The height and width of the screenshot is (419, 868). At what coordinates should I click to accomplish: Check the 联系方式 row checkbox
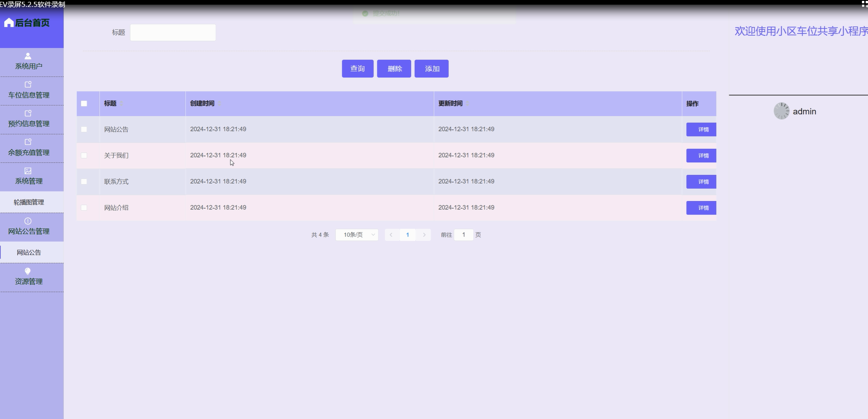[x=84, y=182]
